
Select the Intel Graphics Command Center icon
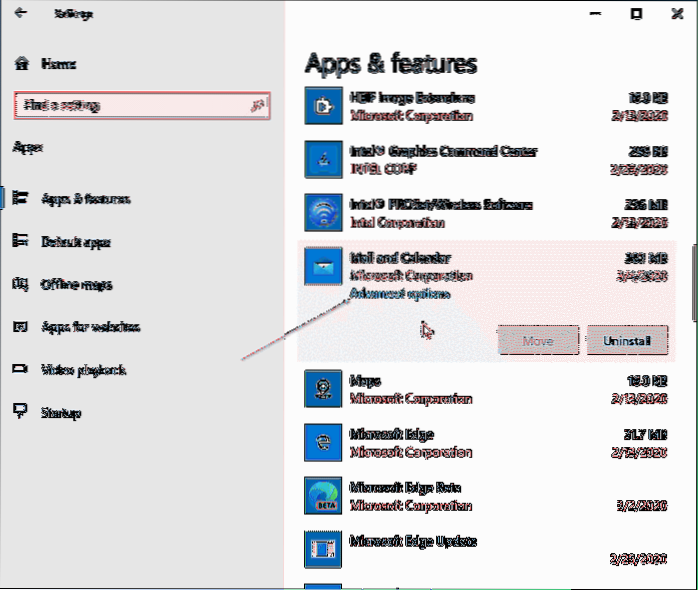click(324, 160)
